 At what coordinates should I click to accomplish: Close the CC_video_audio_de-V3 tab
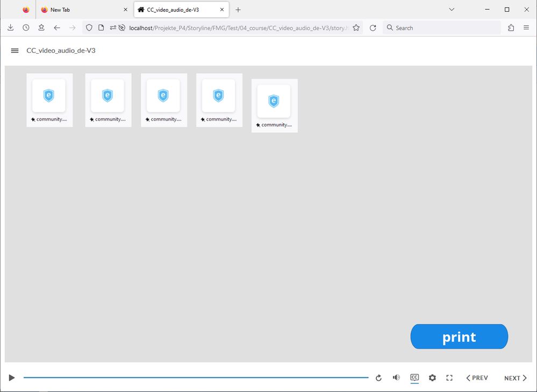coord(222,10)
